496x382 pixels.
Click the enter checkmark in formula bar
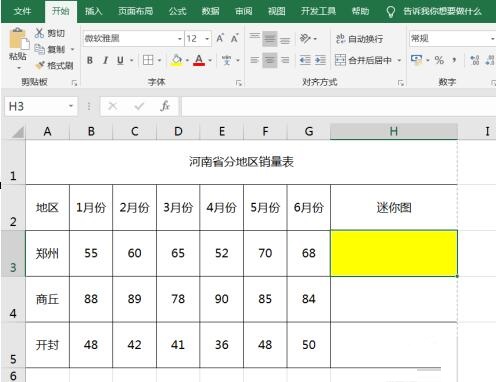[139, 106]
